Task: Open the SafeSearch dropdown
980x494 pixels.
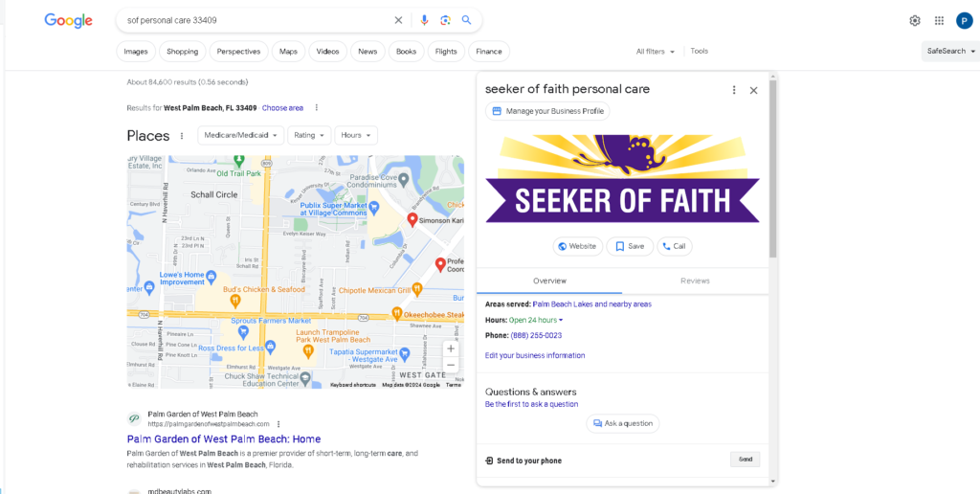Action: (x=950, y=51)
